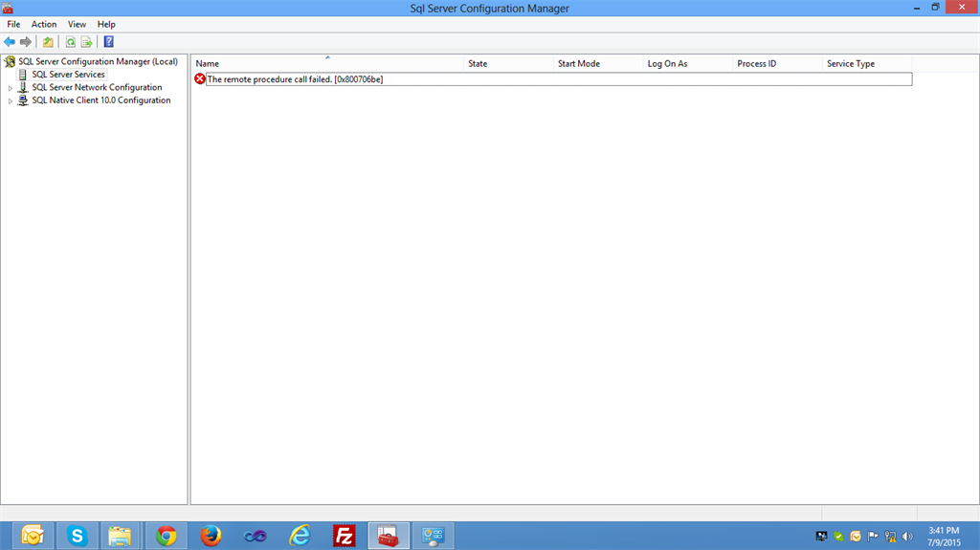Click the green checkmark tray icon
This screenshot has width=980, height=550.
pyautogui.click(x=838, y=537)
